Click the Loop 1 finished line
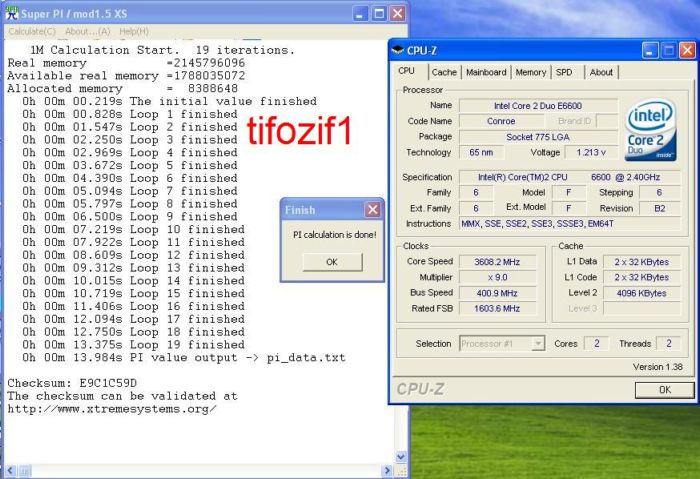Screen dimensions: 700x479 [x=130, y=114]
